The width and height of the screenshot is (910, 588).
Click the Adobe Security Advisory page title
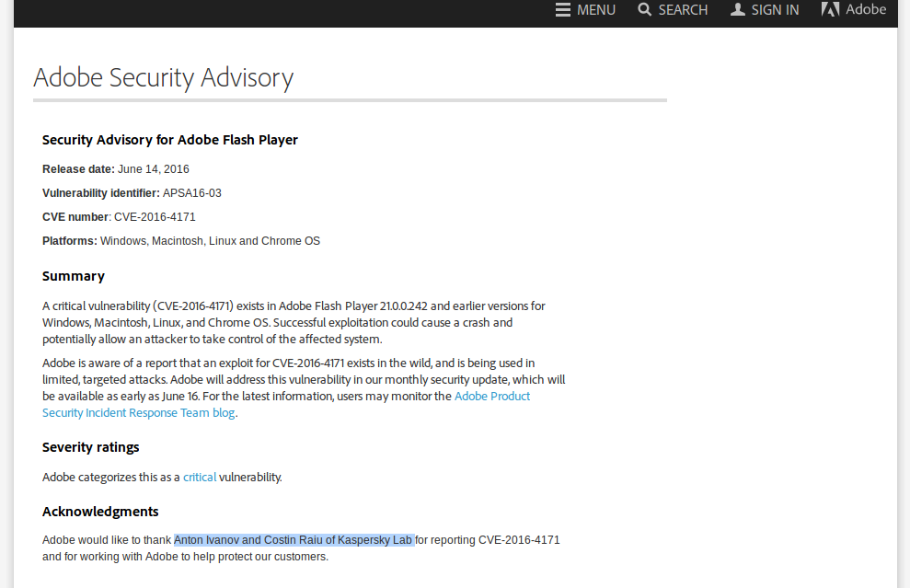point(164,78)
